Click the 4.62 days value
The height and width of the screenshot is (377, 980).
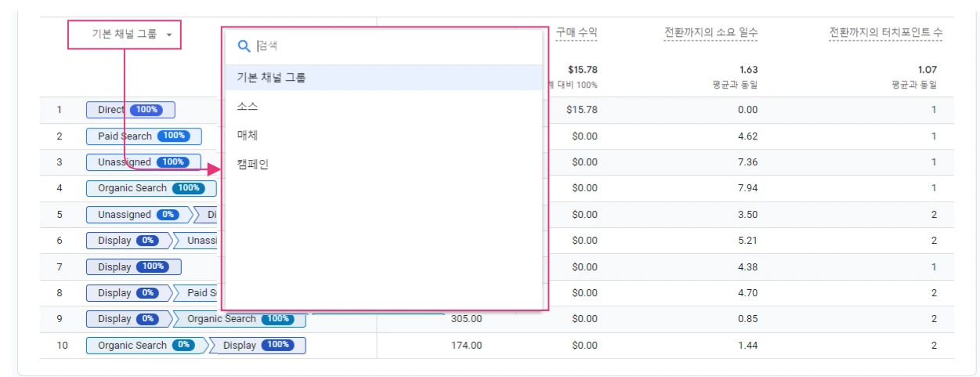[x=747, y=136]
